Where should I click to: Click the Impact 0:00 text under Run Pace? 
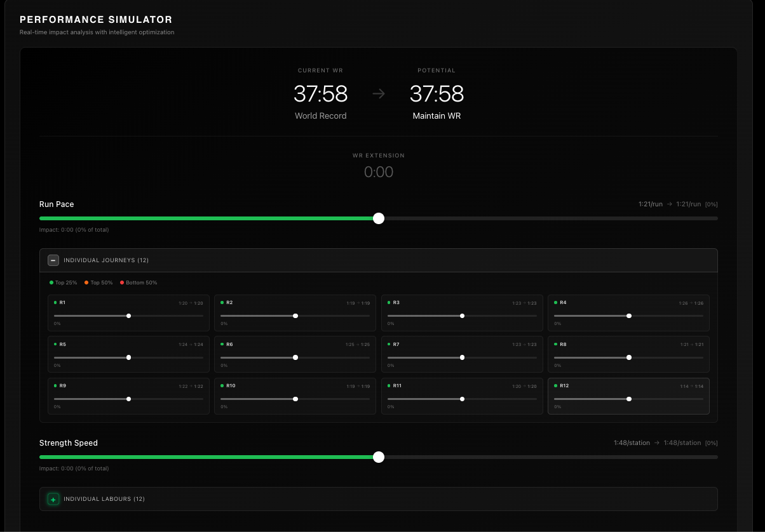[74, 230]
